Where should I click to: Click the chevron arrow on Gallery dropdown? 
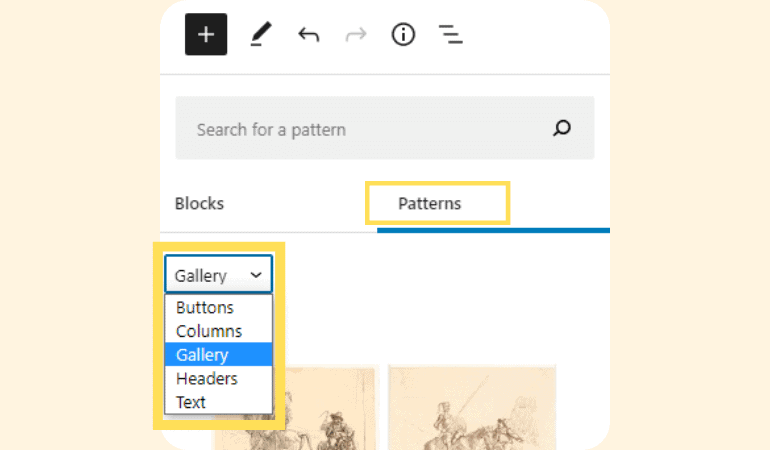(256, 275)
